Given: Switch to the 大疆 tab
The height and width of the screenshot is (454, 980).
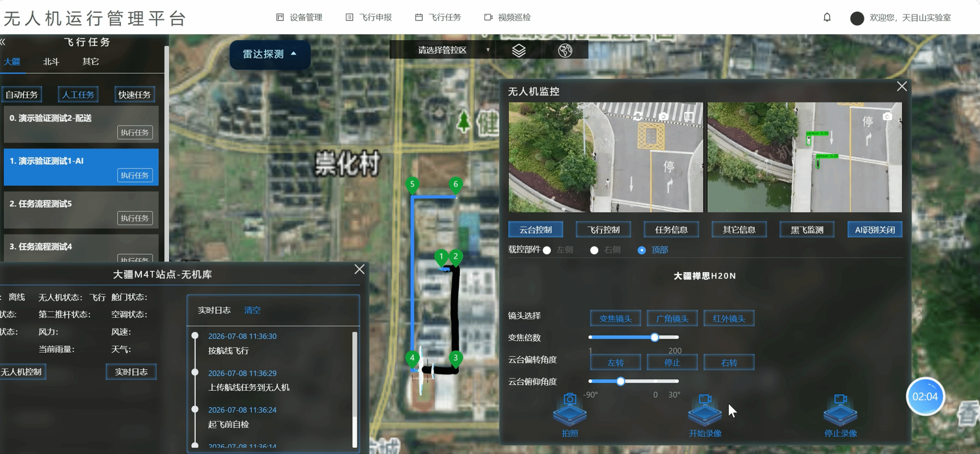Looking at the screenshot, I should tap(11, 62).
